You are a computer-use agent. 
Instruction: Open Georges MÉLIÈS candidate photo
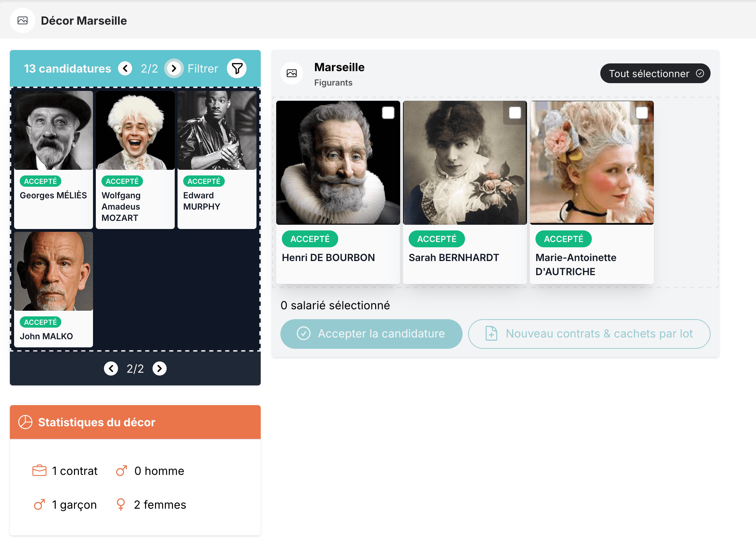[54, 130]
